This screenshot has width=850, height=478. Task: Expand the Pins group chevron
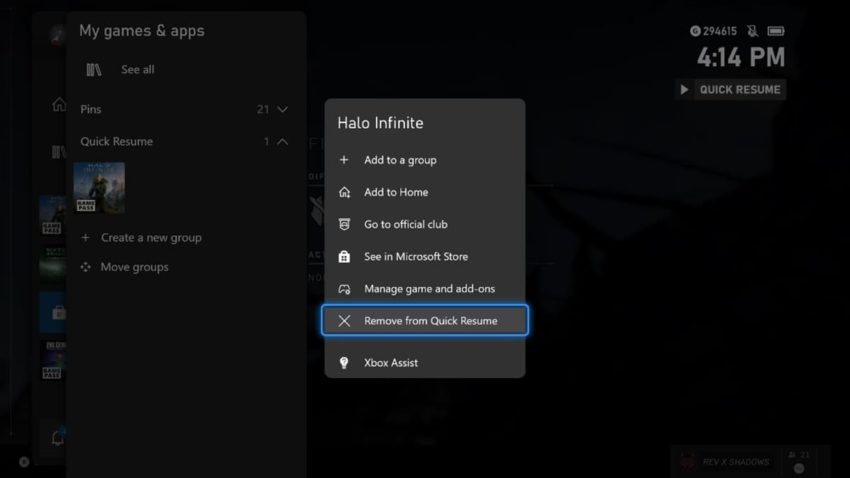click(x=282, y=109)
